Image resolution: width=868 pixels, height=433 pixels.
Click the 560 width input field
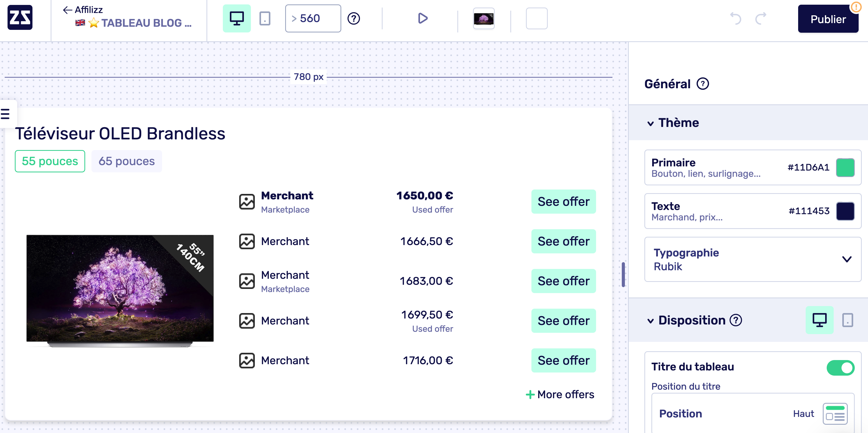312,18
